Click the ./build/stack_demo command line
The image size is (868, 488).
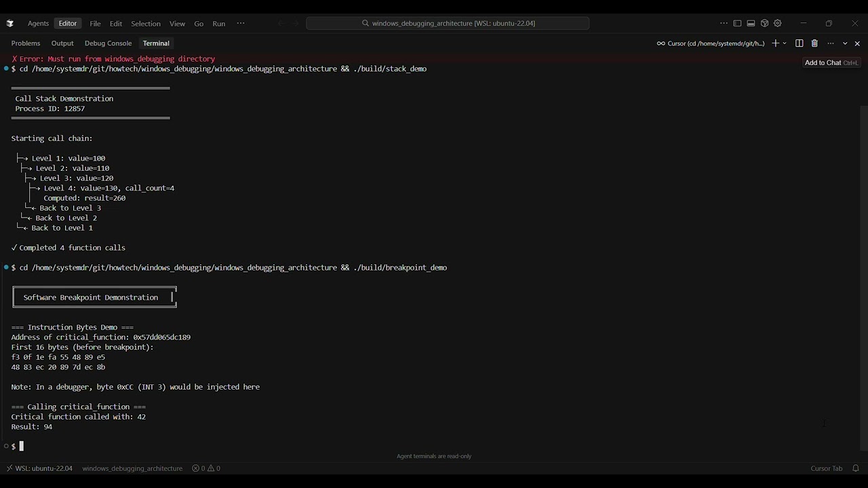tap(218, 69)
